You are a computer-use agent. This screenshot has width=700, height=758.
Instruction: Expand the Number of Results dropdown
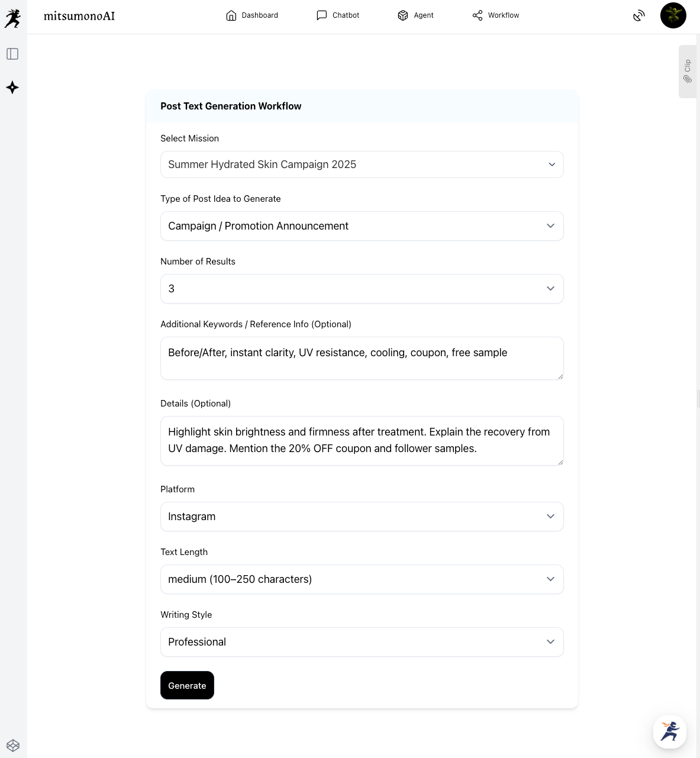[x=362, y=289]
